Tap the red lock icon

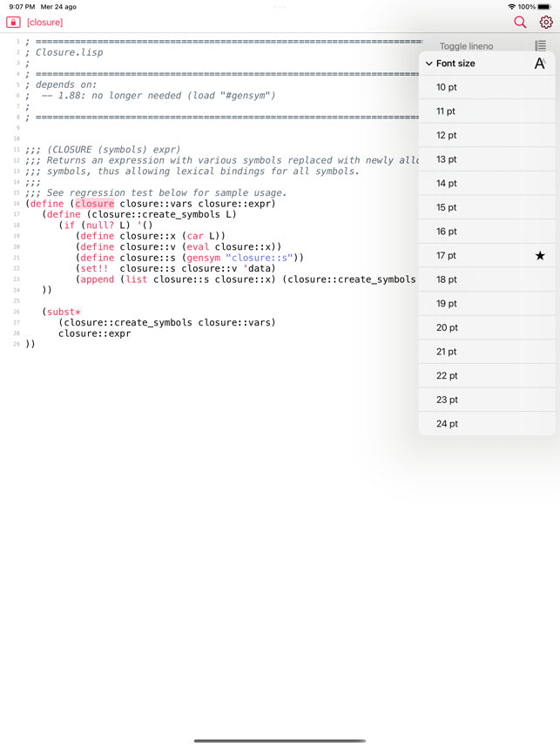pyautogui.click(x=13, y=22)
